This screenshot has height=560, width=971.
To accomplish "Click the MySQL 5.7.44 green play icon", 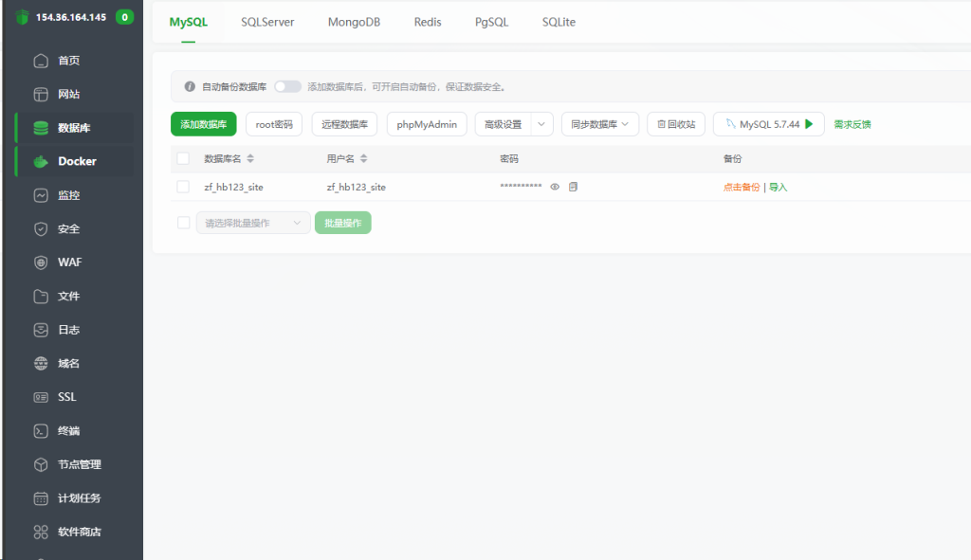I will [x=809, y=124].
